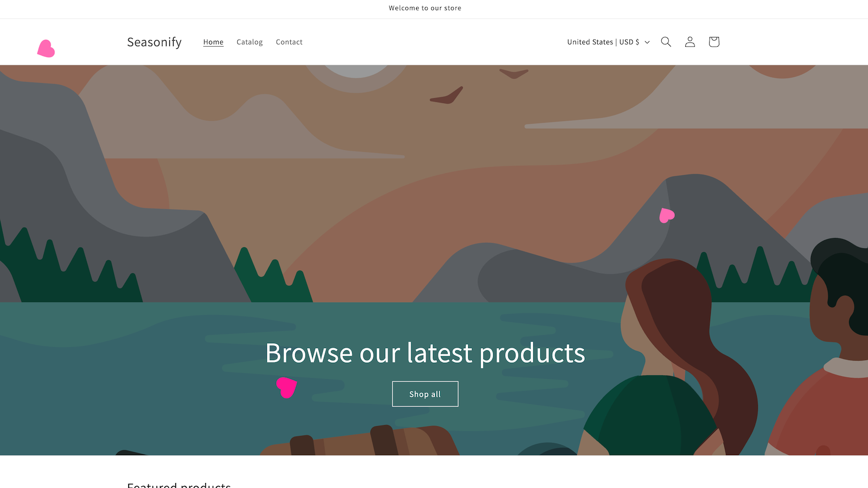Image resolution: width=868 pixels, height=488 pixels.
Task: Open the shopping cart icon
Action: [714, 42]
